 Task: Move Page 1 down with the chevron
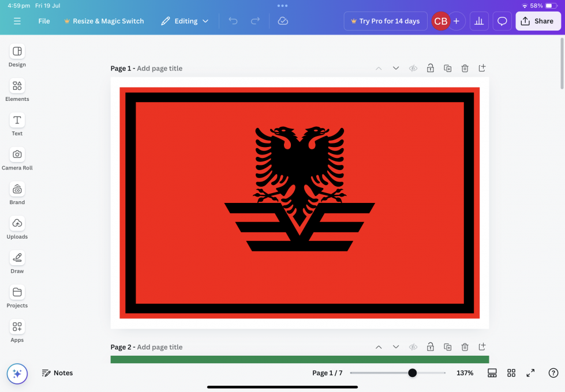(x=396, y=68)
